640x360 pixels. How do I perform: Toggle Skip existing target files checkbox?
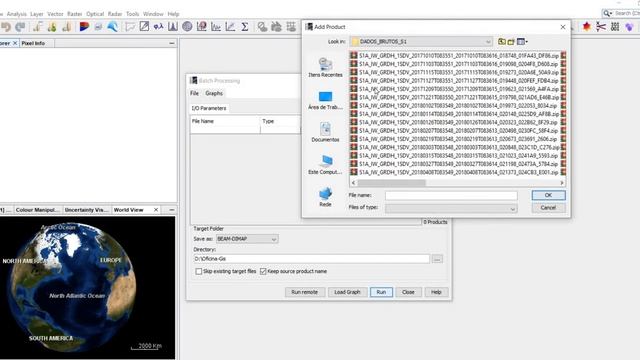click(x=198, y=271)
